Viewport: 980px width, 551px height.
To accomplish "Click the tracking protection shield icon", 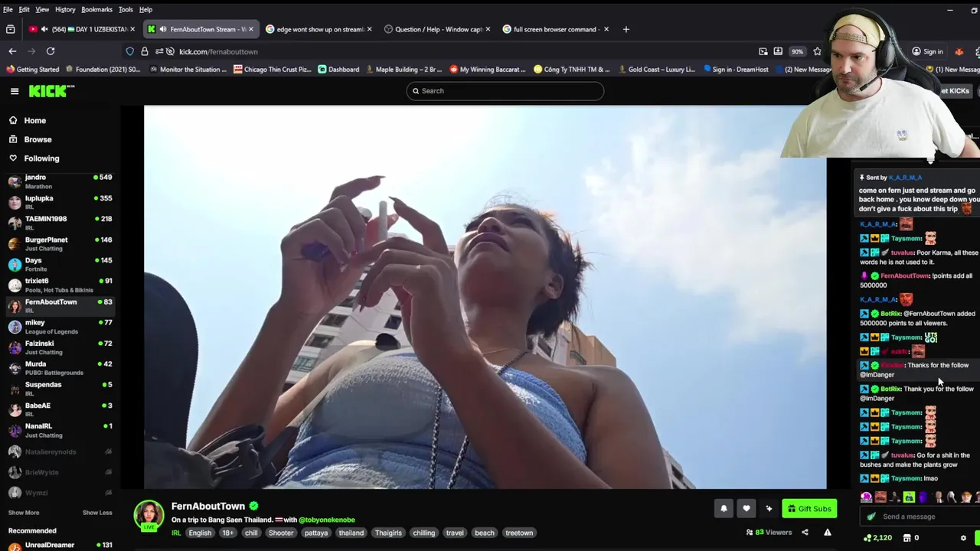I will (130, 51).
